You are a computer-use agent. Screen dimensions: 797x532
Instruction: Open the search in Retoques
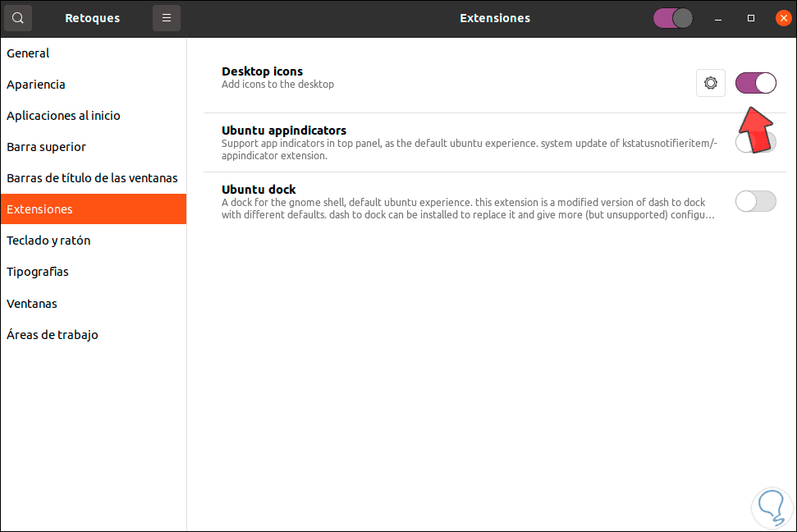point(17,17)
